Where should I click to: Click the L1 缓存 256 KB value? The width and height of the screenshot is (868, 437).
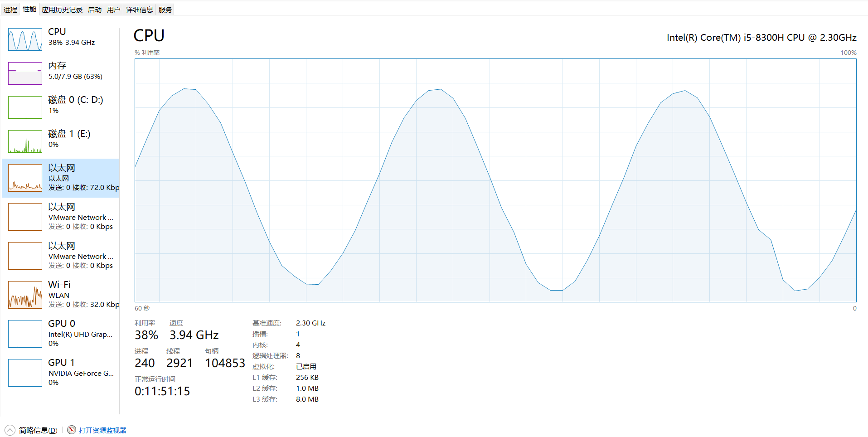[307, 378]
